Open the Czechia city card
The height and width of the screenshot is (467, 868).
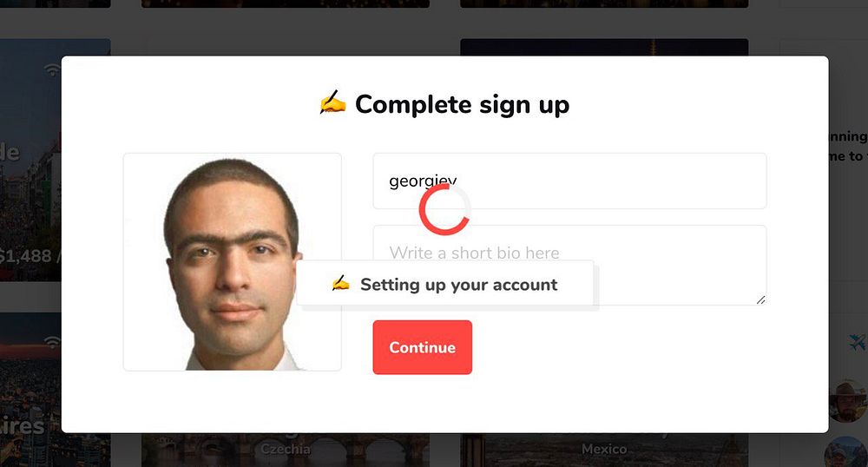coord(285,450)
